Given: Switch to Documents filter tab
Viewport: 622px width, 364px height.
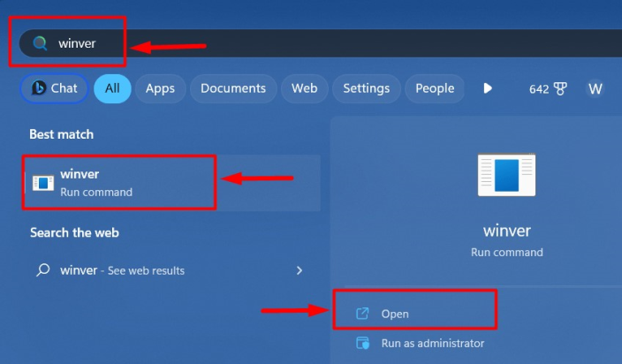Looking at the screenshot, I should (233, 88).
